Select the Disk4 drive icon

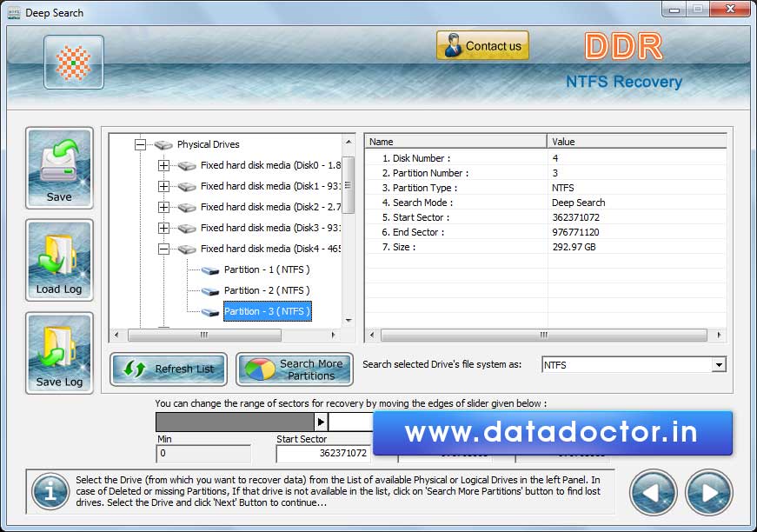(x=187, y=249)
